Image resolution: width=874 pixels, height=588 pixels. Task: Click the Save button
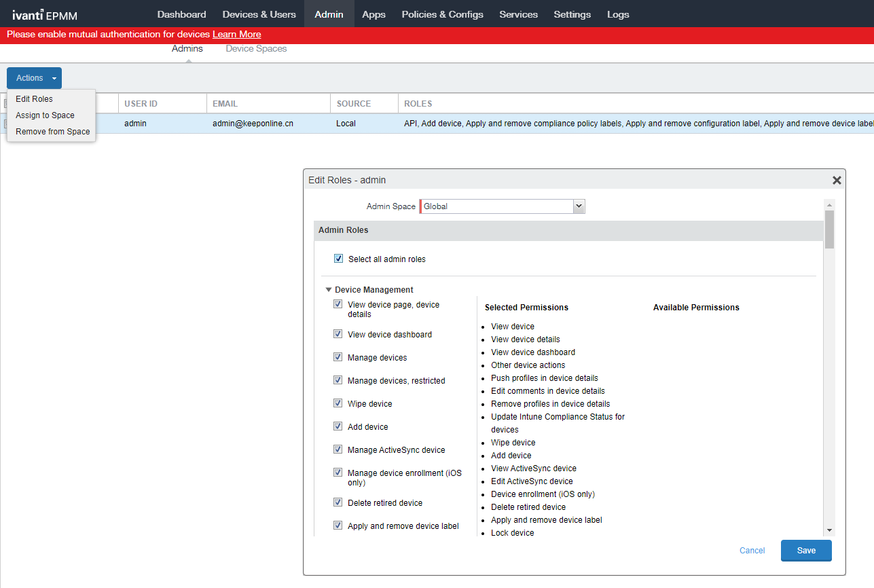click(805, 551)
